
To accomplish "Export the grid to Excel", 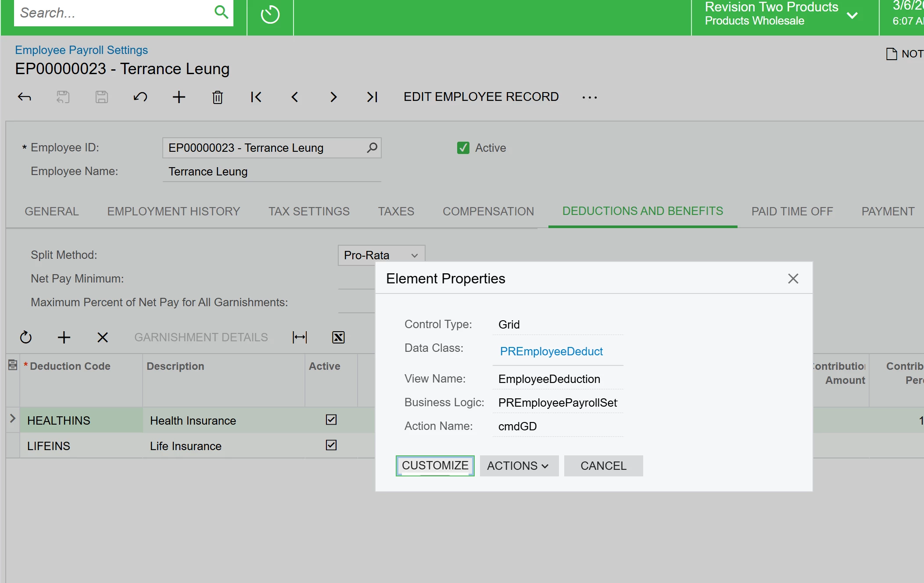I will [338, 337].
